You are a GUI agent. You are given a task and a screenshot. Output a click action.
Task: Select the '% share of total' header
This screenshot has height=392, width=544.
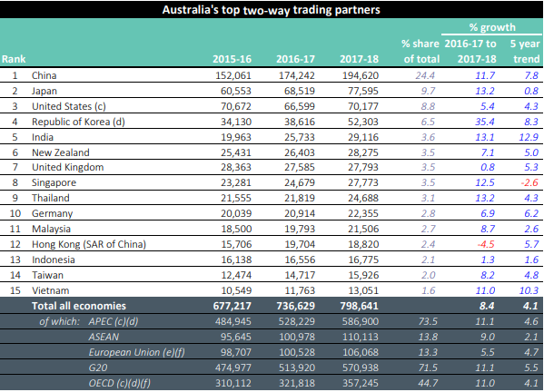[420, 52]
